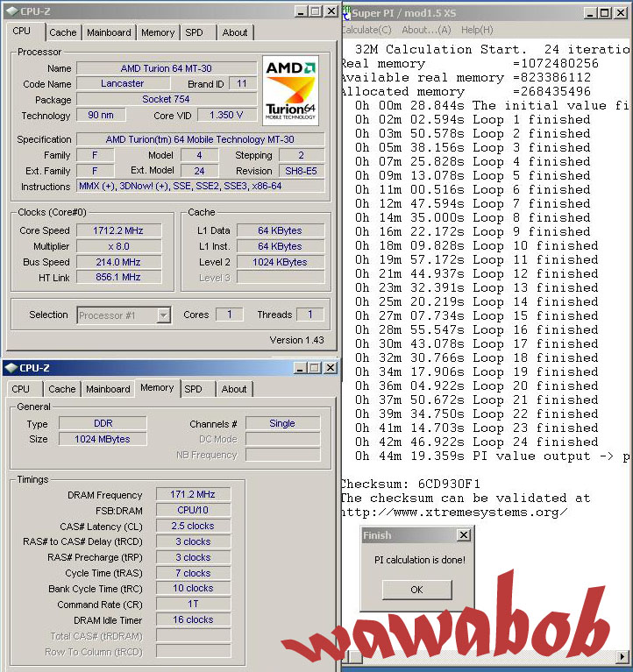Click the Brand ID value 11

click(242, 83)
